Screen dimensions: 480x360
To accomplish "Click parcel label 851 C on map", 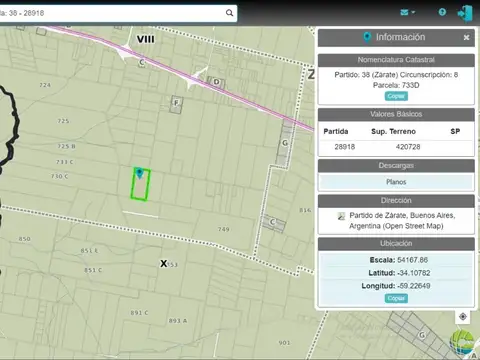I will [93, 270].
